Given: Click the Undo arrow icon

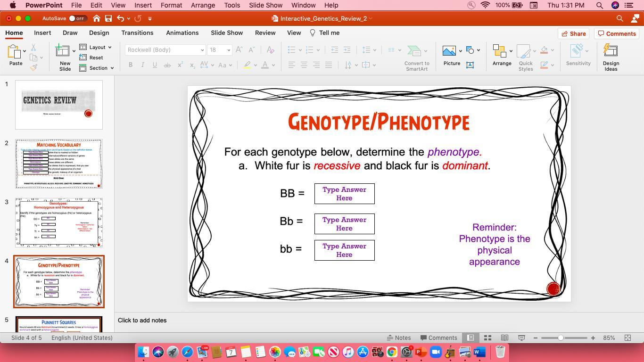Looking at the screenshot, I should pyautogui.click(x=121, y=18).
